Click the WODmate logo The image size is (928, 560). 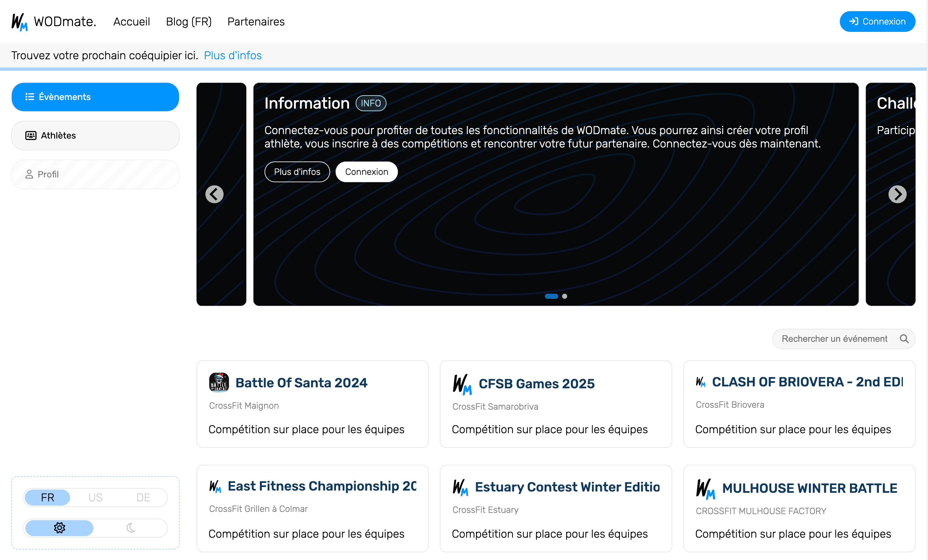pyautogui.click(x=53, y=21)
